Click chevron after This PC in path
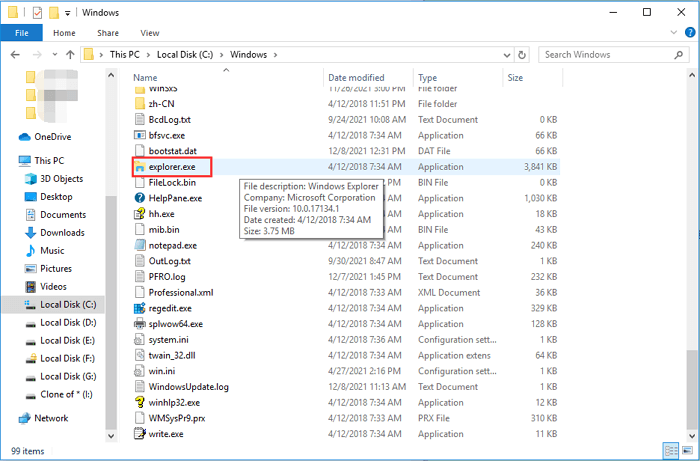This screenshot has height=461, width=700. pyautogui.click(x=149, y=55)
